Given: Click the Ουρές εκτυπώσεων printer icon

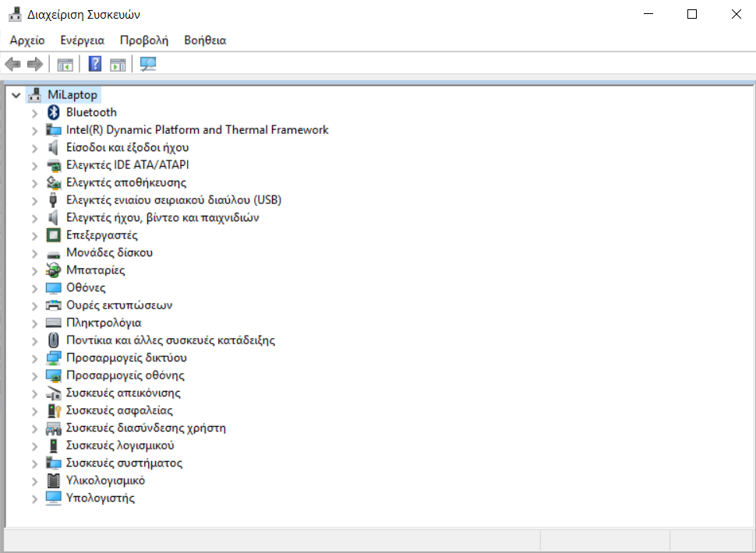Looking at the screenshot, I should [53, 305].
